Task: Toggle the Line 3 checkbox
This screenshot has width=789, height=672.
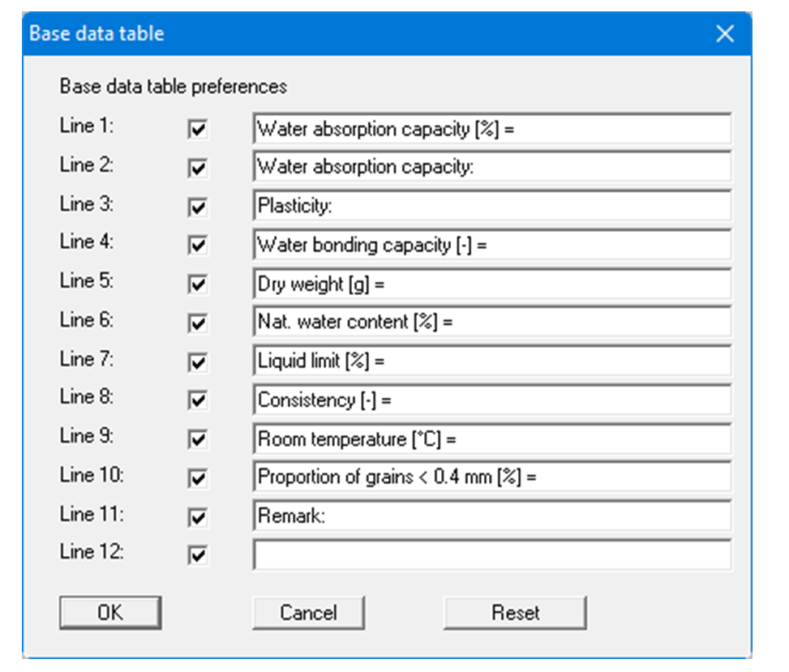Action: (198, 208)
